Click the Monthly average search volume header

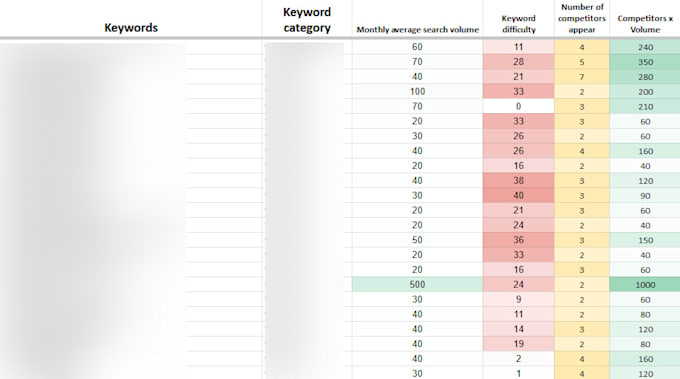click(x=417, y=29)
